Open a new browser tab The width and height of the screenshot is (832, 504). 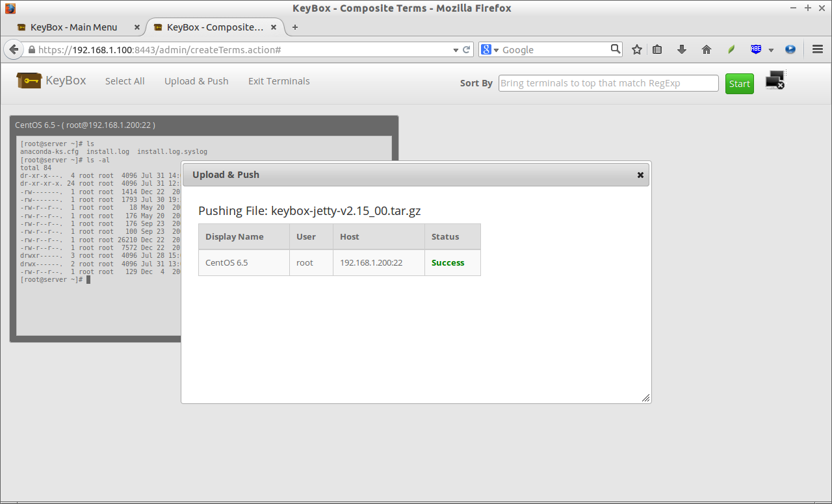coord(295,27)
